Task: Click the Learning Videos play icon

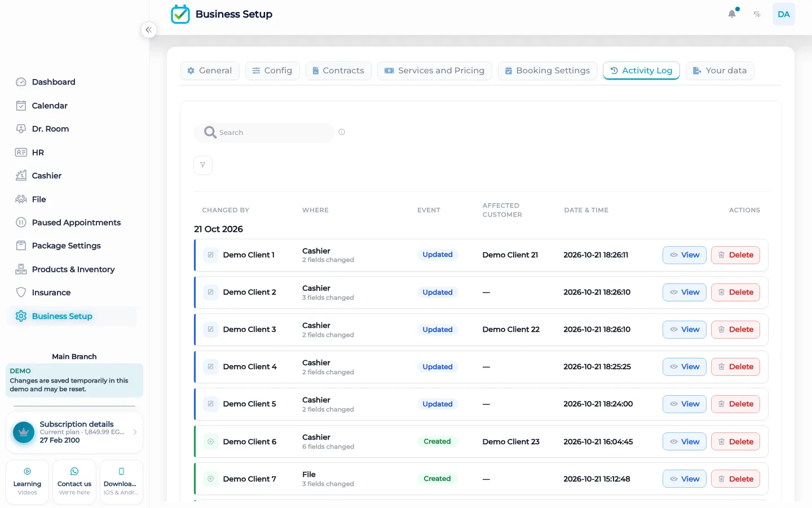Action: (x=27, y=471)
